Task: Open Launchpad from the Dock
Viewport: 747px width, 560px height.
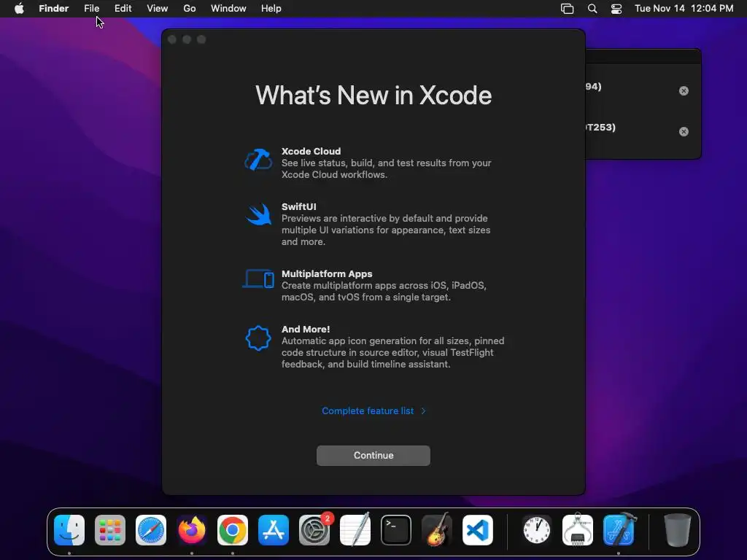Action: coord(110,530)
